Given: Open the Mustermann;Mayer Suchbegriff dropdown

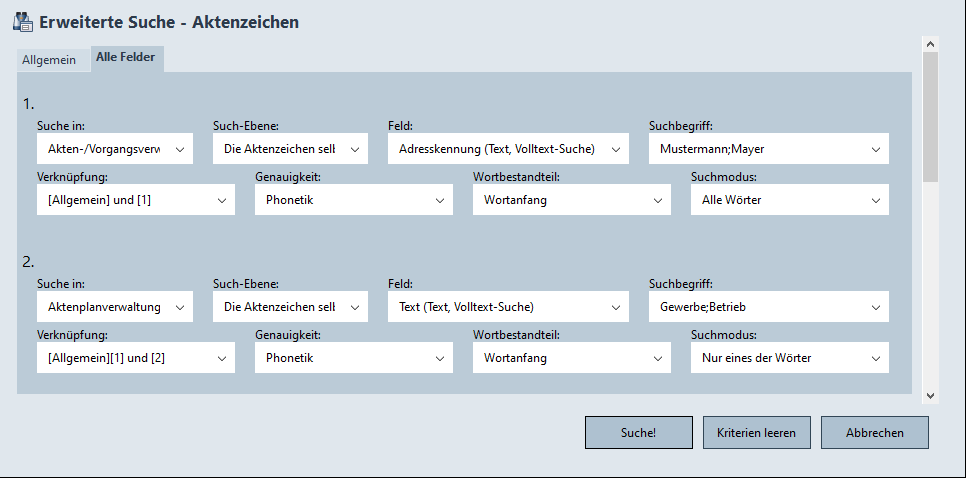Looking at the screenshot, I should (x=768, y=149).
